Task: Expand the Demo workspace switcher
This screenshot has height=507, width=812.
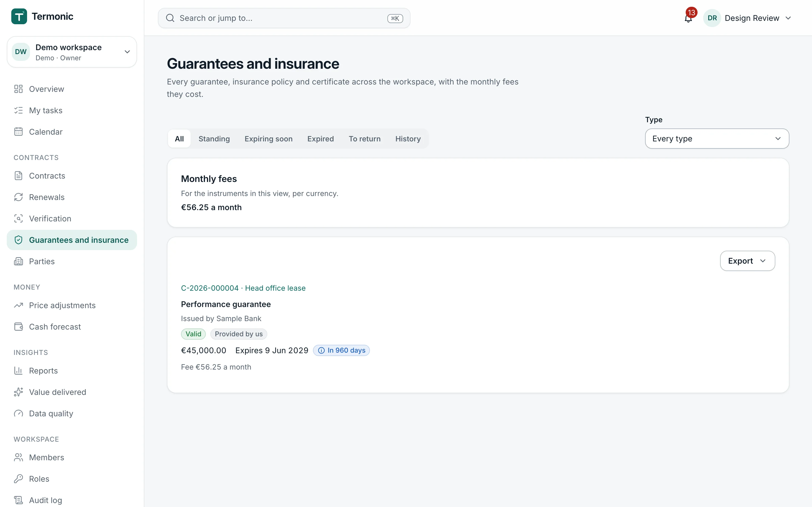Action: click(x=72, y=52)
